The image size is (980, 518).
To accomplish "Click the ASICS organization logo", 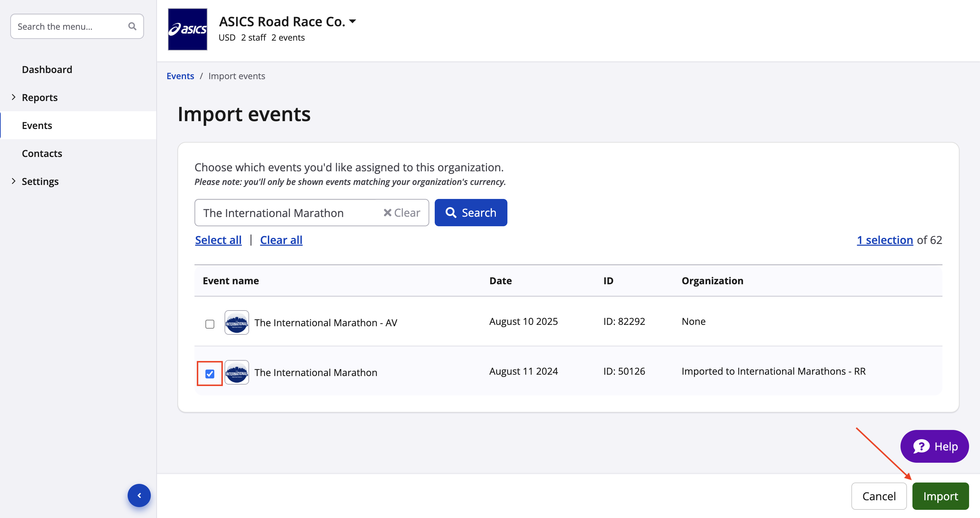I will pos(188,29).
